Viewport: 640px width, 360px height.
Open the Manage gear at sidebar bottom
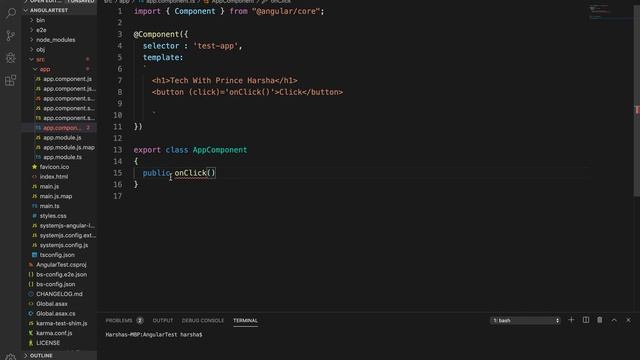(x=11, y=357)
